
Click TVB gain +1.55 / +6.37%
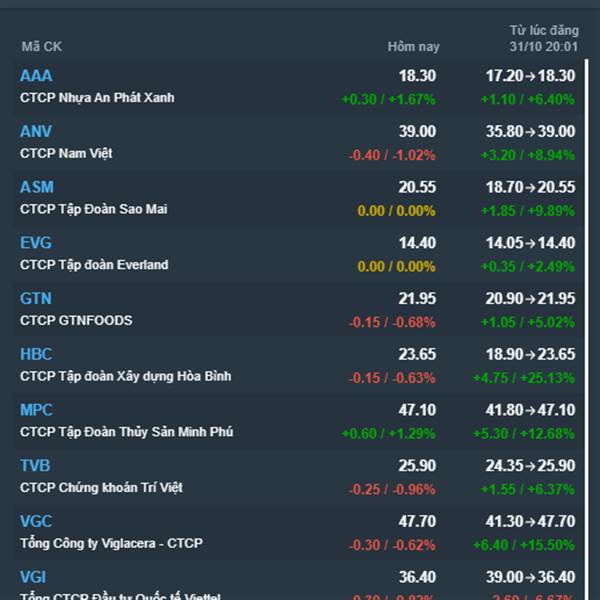click(528, 489)
